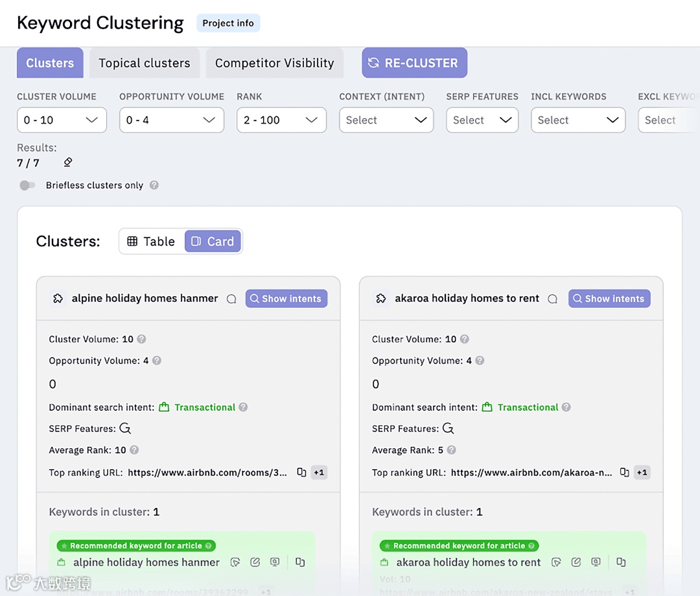Viewport: 700px width, 596px height.
Task: Show intents for akaroa holiday homes to rent
Action: pyautogui.click(x=609, y=299)
